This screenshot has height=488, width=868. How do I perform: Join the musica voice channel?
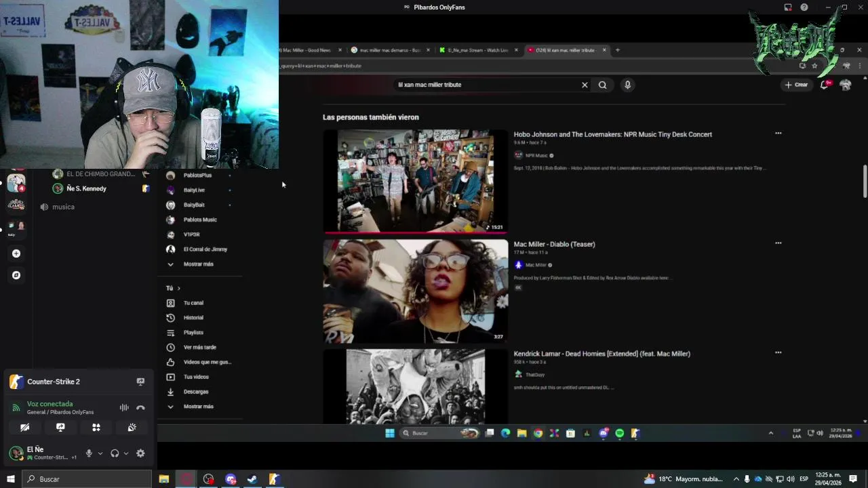(63, 207)
